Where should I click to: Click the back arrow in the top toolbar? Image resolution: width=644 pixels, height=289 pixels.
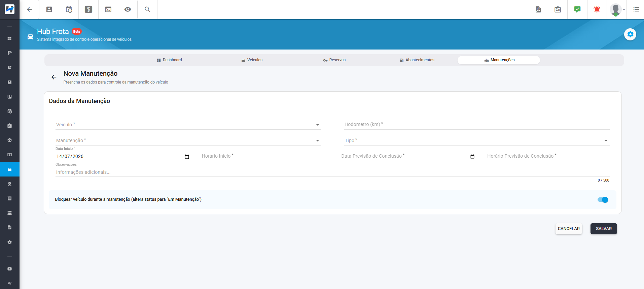click(x=29, y=9)
